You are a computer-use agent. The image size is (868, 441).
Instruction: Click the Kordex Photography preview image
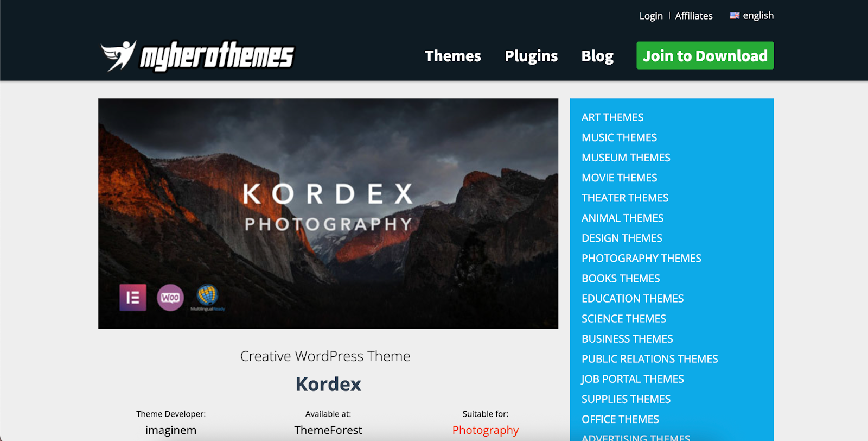tap(328, 213)
